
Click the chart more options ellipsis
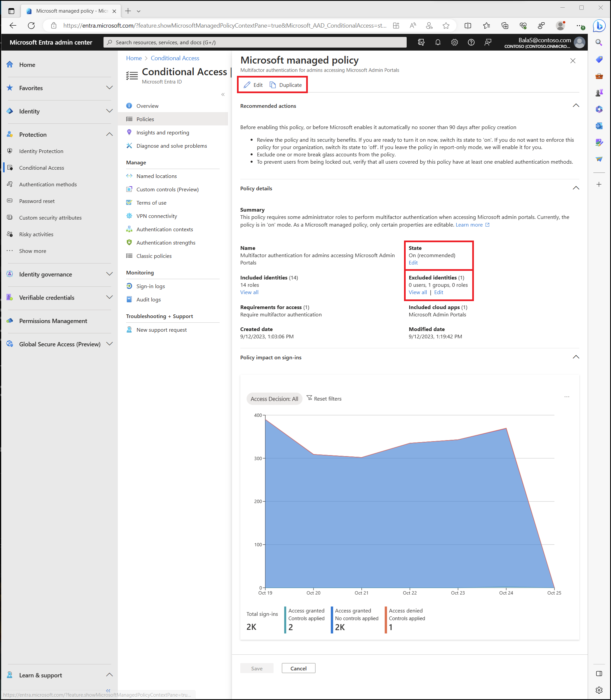pos(567,397)
